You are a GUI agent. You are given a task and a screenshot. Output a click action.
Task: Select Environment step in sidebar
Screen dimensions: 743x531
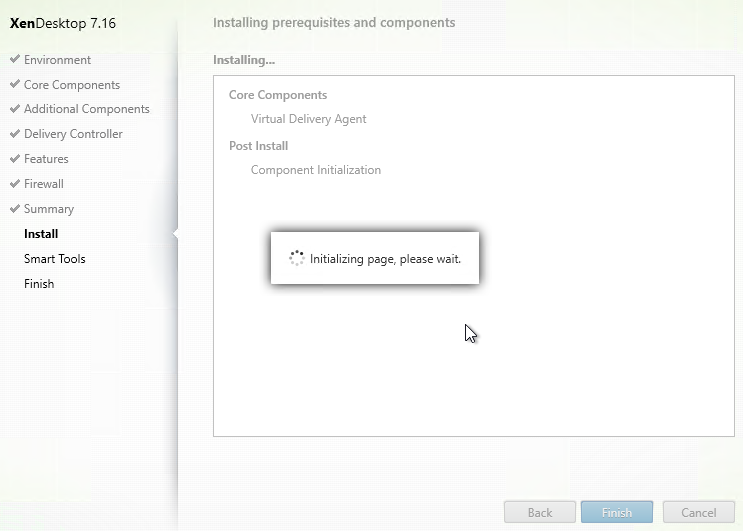tap(57, 60)
